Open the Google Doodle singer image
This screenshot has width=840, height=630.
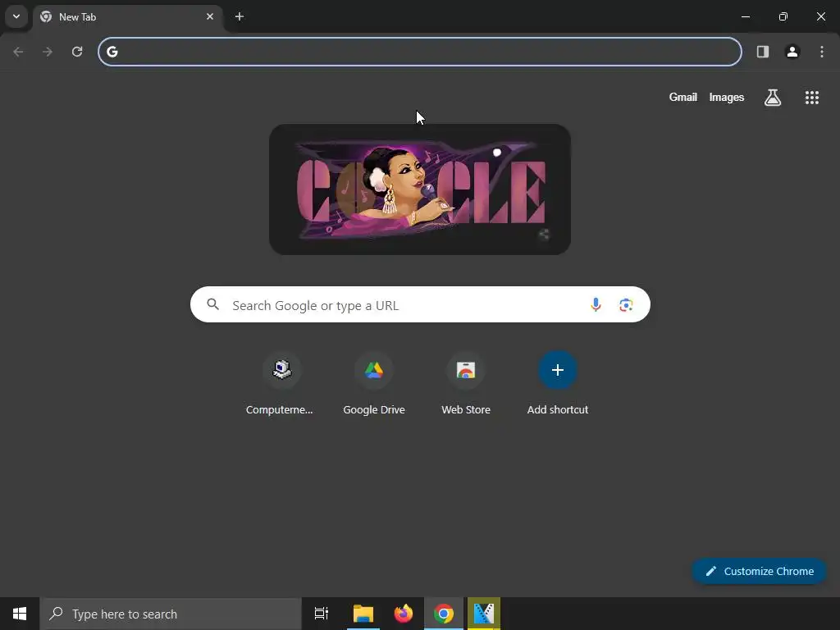tap(420, 189)
